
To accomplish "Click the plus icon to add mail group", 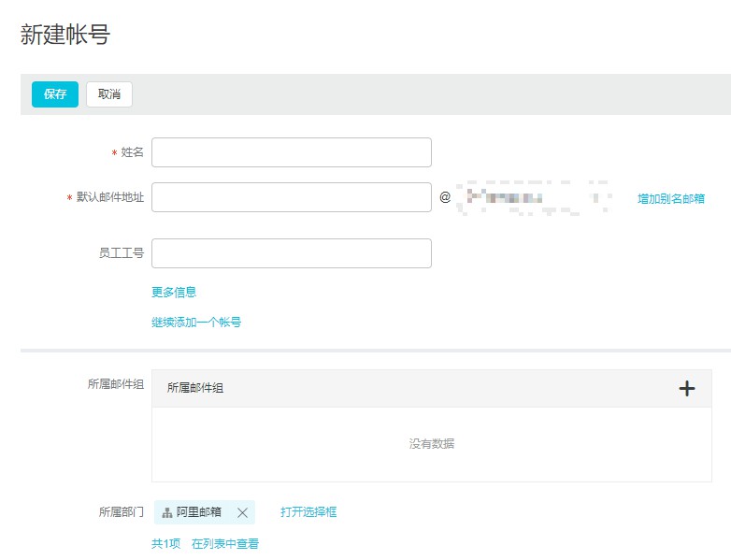I will pyautogui.click(x=687, y=389).
